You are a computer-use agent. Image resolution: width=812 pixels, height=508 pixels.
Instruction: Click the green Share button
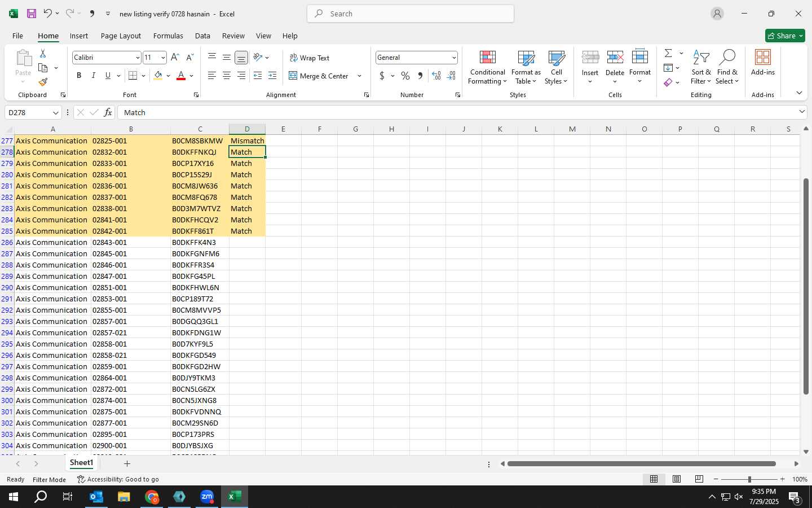click(785, 36)
